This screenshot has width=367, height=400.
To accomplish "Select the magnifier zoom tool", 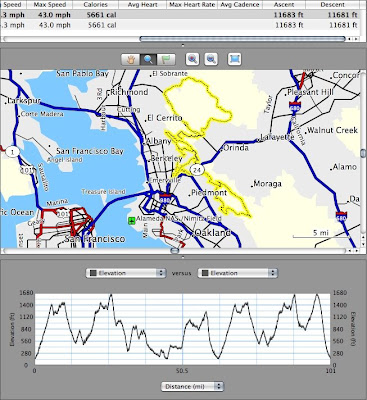I will tap(148, 60).
